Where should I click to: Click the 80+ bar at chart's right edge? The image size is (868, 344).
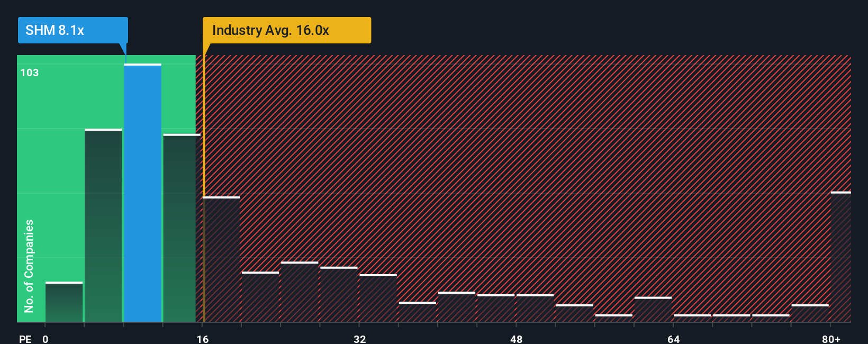841,257
